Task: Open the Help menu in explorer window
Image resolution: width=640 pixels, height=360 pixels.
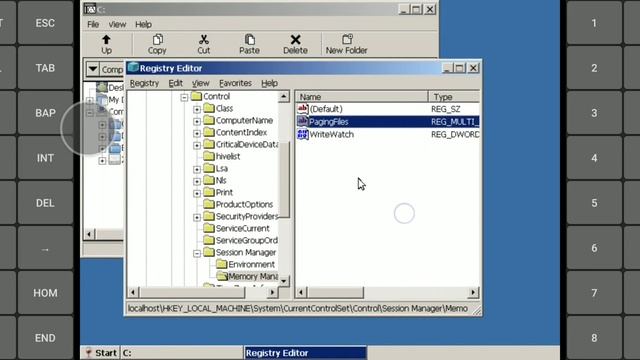Action: pyautogui.click(x=143, y=24)
